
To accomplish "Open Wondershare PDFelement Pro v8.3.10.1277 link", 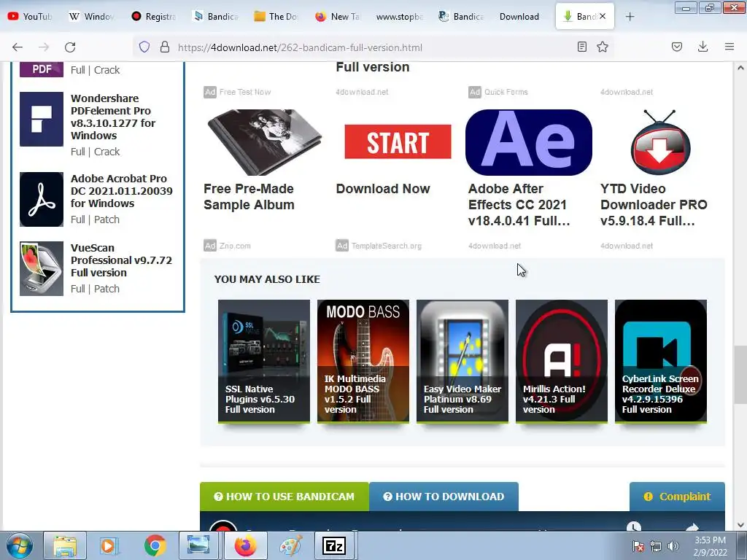I will click(113, 117).
